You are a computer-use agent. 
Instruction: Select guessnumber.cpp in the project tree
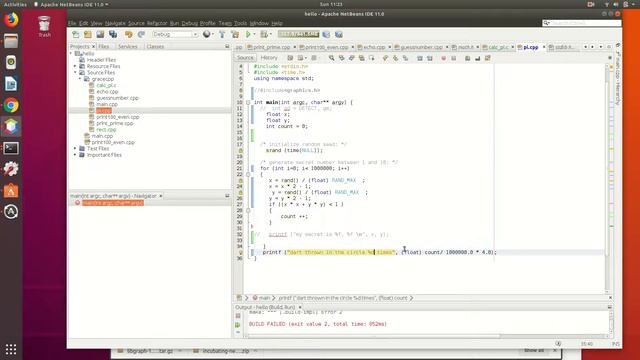(x=118, y=98)
